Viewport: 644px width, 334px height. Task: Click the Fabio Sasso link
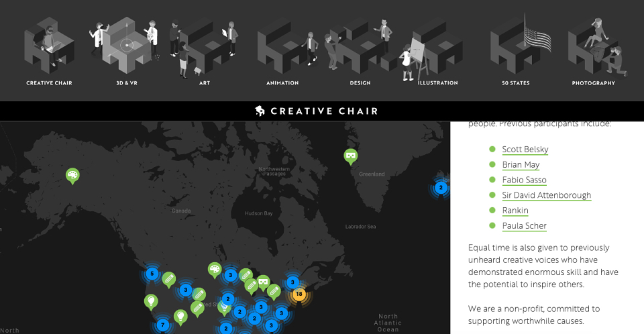pyautogui.click(x=524, y=180)
